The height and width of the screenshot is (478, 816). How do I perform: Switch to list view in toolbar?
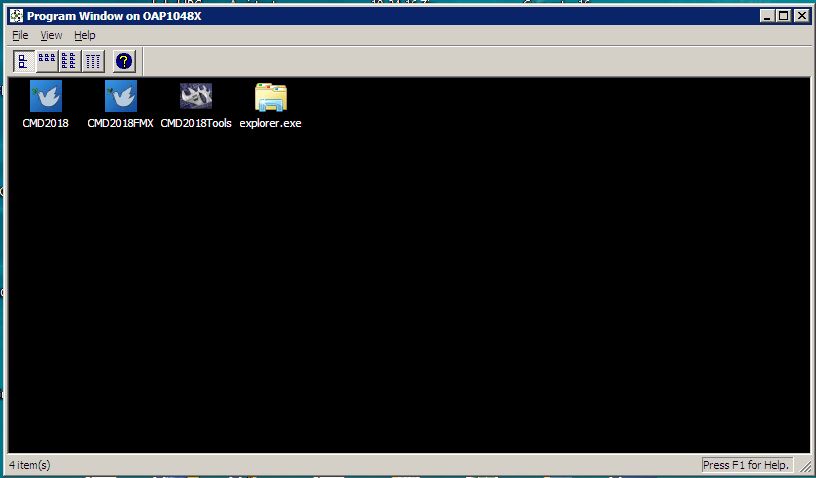pyautogui.click(x=69, y=61)
